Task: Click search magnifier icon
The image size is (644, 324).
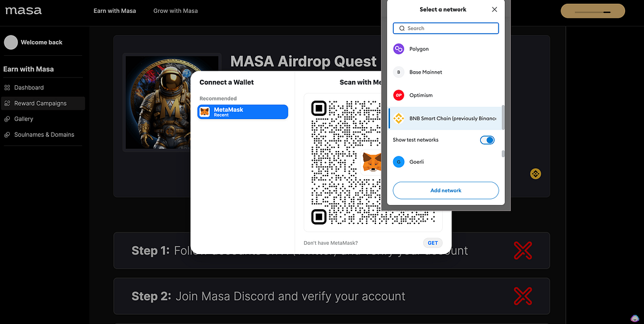Action: (x=402, y=28)
